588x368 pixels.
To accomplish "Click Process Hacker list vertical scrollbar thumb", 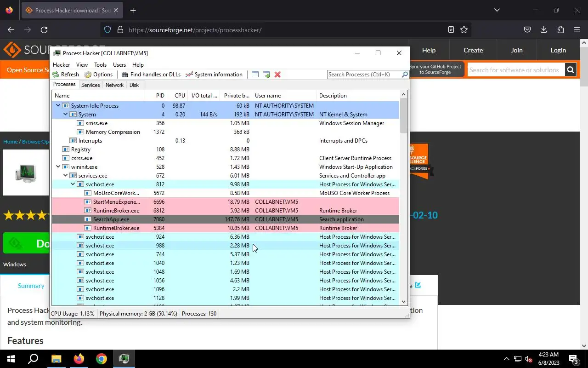I will click(x=404, y=115).
